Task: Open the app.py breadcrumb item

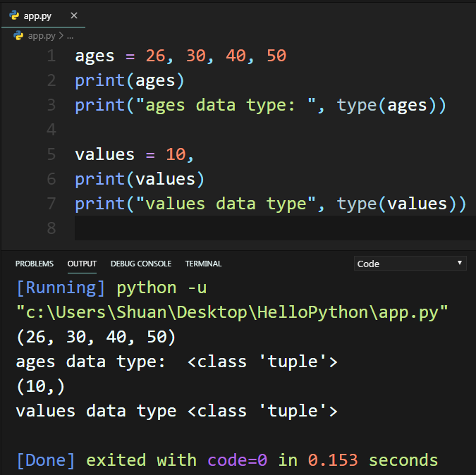Action: pyautogui.click(x=42, y=36)
